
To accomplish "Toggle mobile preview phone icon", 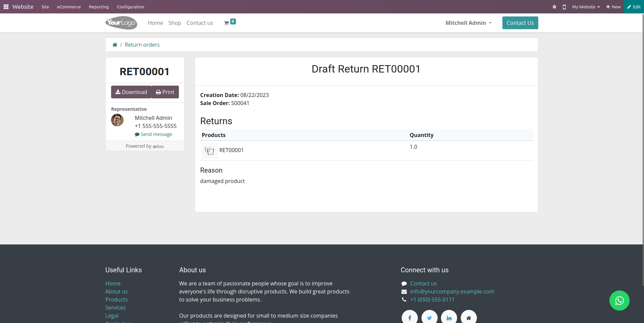I will (564, 7).
